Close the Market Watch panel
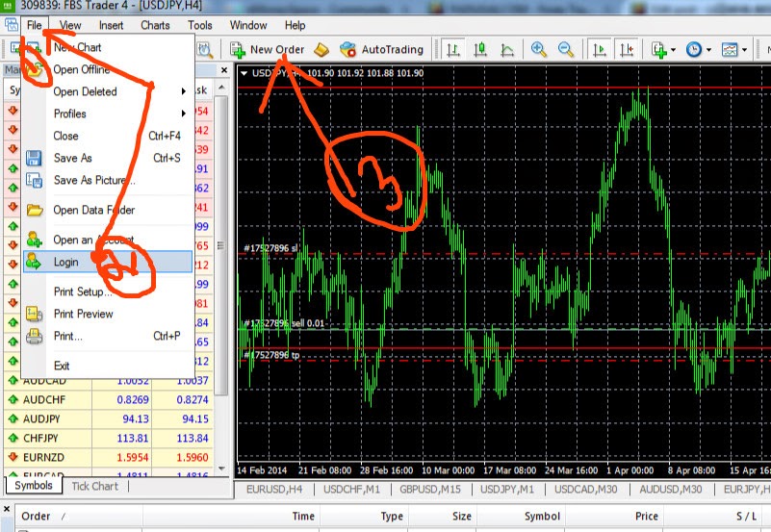The image size is (771, 532). point(224,70)
